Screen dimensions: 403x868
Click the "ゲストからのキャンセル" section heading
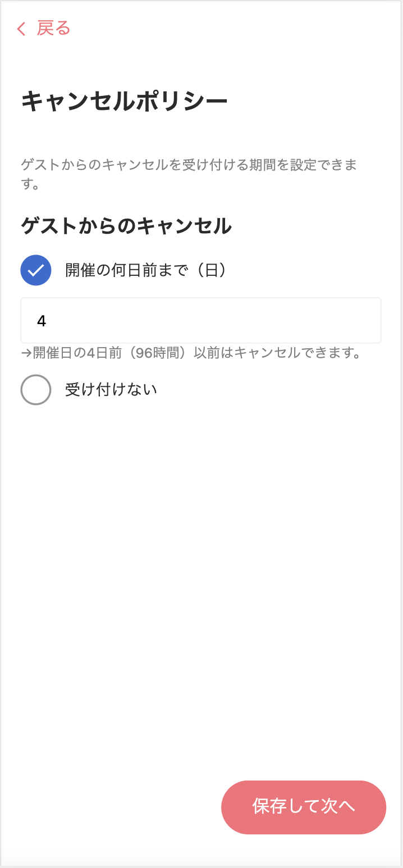point(126,226)
